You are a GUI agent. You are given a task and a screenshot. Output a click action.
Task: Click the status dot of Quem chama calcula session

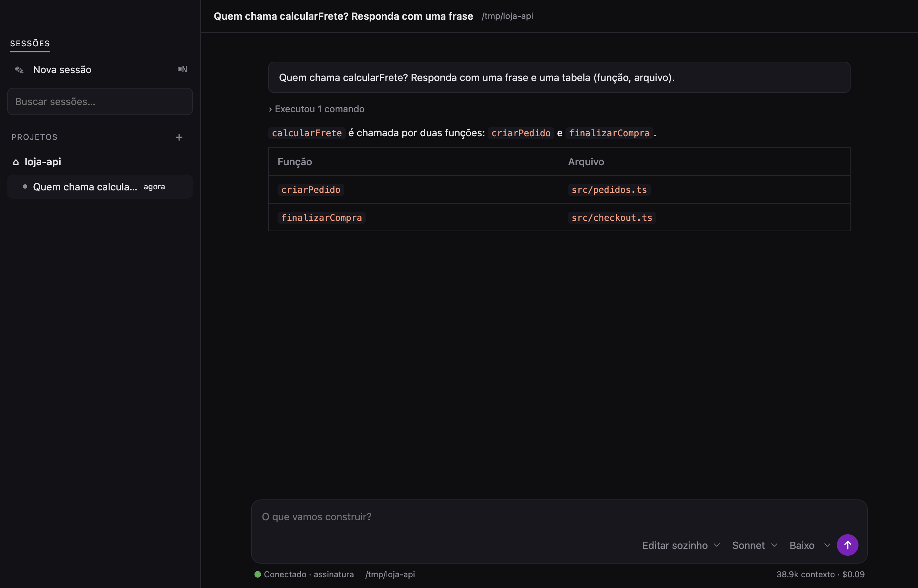(25, 187)
